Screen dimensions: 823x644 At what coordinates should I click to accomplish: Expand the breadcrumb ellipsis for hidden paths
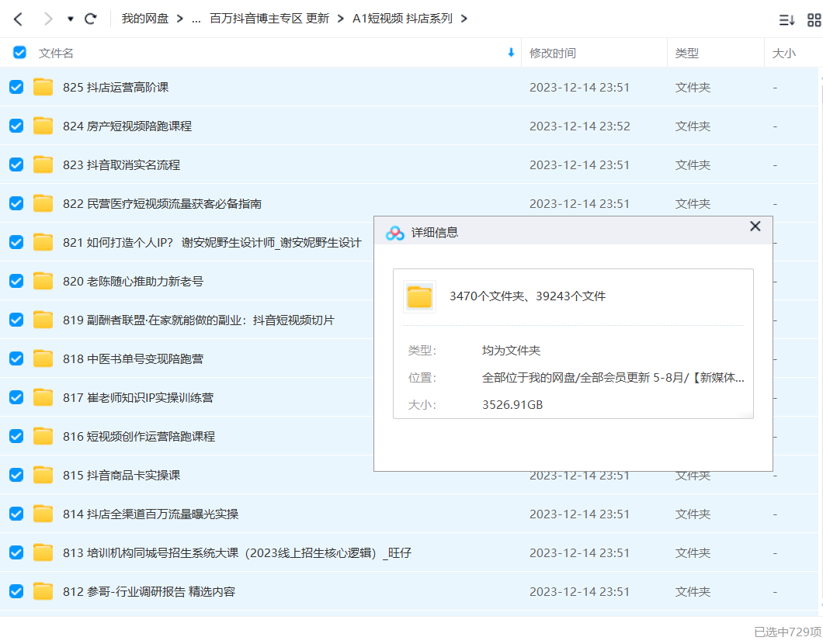[196, 19]
